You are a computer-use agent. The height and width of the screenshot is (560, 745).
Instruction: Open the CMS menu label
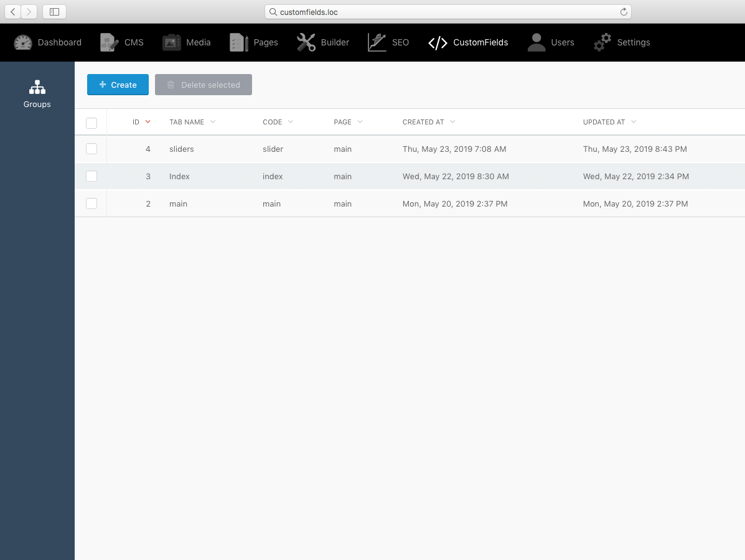[x=134, y=42]
